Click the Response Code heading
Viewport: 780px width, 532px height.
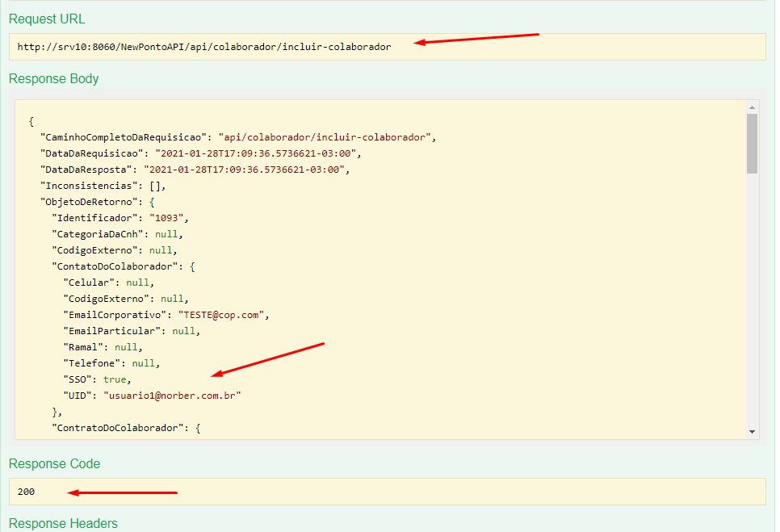(x=53, y=463)
